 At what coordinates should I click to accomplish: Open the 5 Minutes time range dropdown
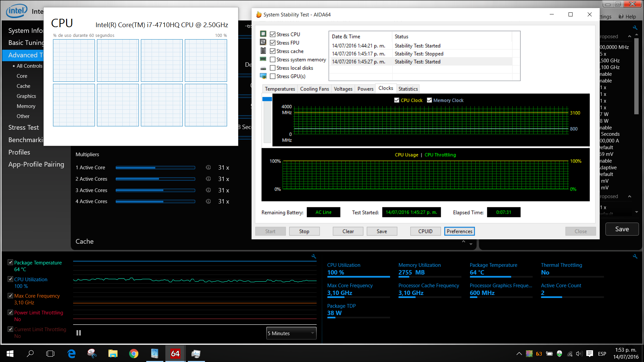coord(291,333)
